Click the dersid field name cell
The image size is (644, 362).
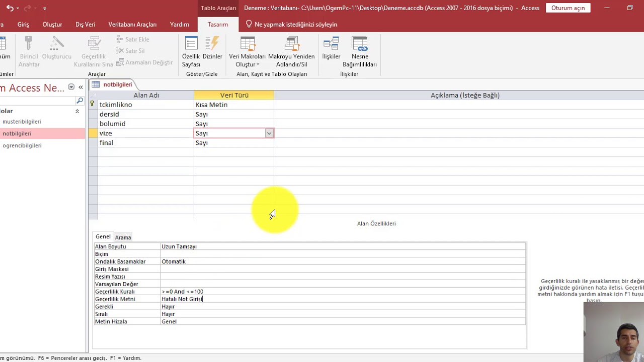tap(146, 114)
